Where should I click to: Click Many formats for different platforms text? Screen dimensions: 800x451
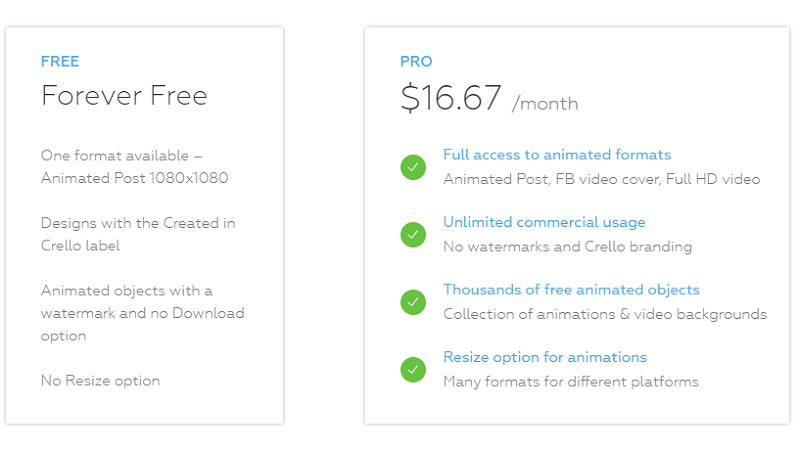570,382
